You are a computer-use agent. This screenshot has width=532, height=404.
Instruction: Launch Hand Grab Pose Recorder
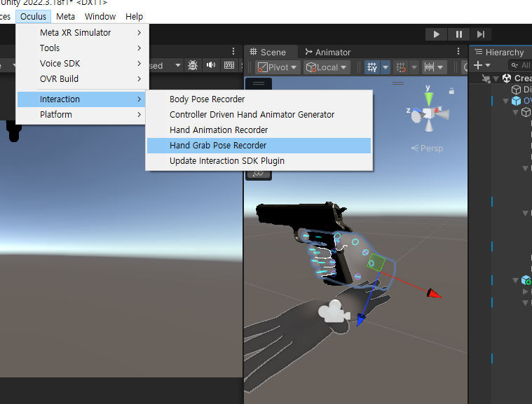(x=259, y=146)
